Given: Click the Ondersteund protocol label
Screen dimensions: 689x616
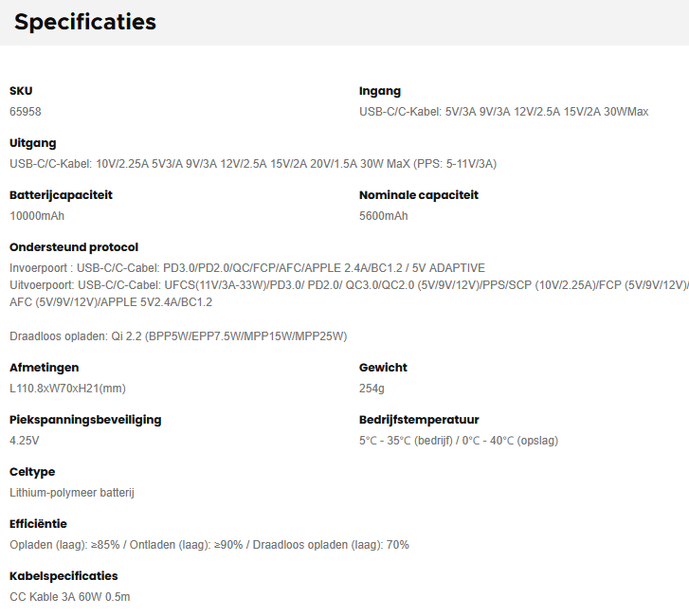Looking at the screenshot, I should coord(74,247).
